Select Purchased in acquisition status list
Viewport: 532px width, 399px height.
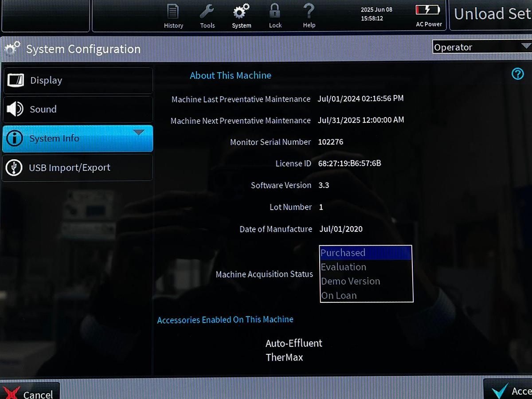pos(366,253)
